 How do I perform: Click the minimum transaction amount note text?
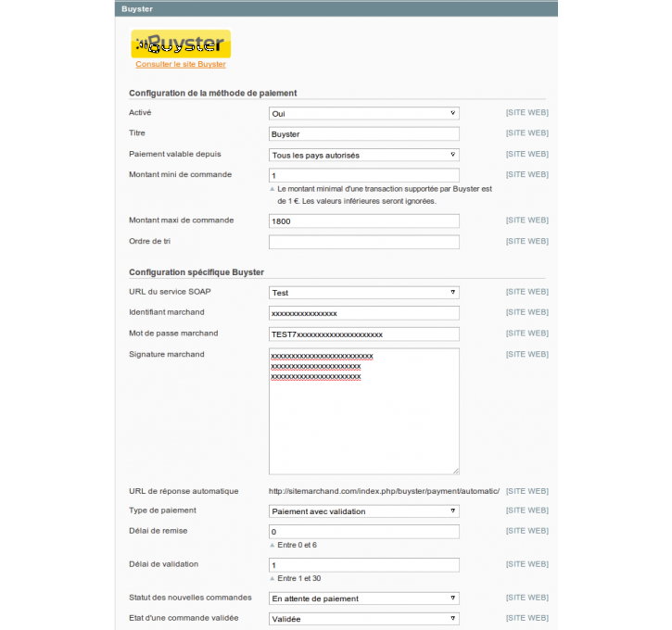[385, 195]
